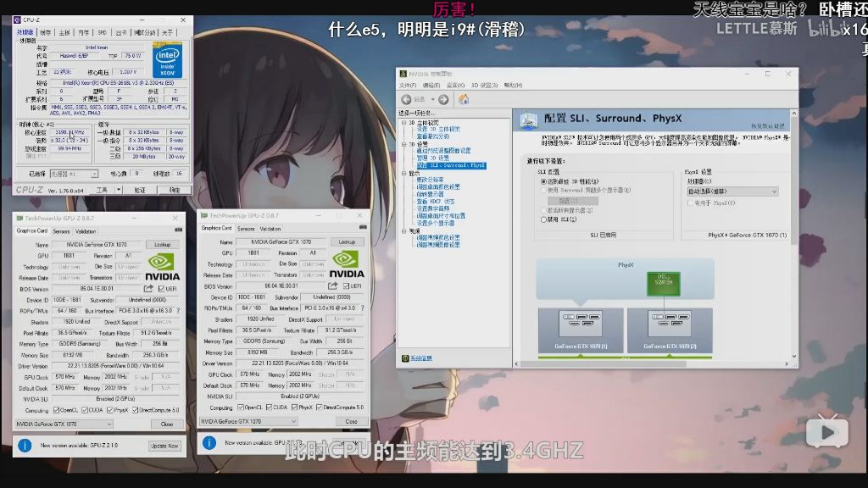Go forward in NVIDIA Control Panel
This screenshot has width=868, height=488.
(x=443, y=100)
